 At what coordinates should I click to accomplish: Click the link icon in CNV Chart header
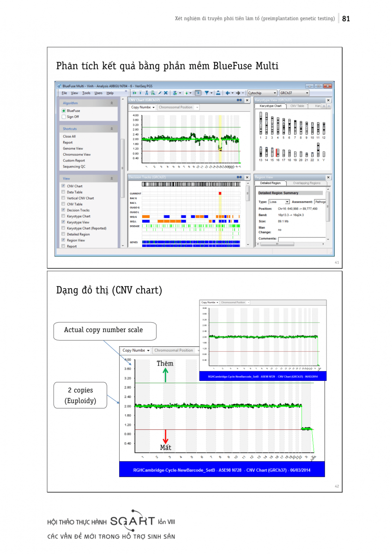pyautogui.click(x=239, y=100)
